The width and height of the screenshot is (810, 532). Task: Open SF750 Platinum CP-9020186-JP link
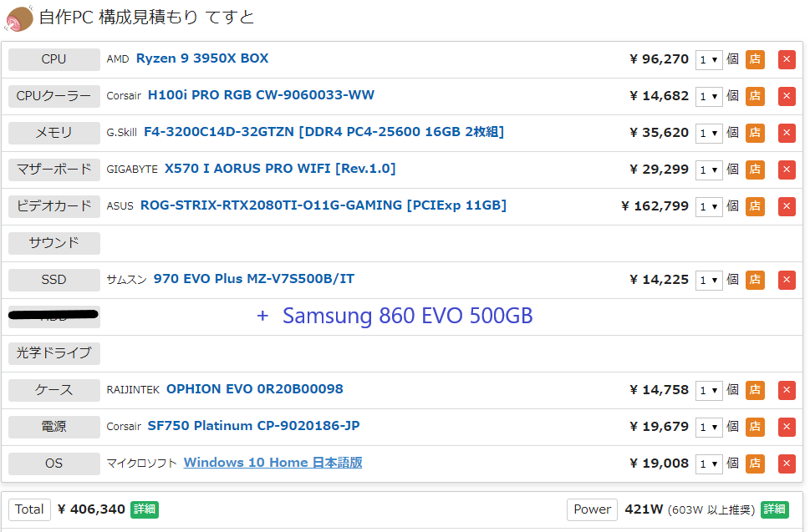[x=253, y=426]
